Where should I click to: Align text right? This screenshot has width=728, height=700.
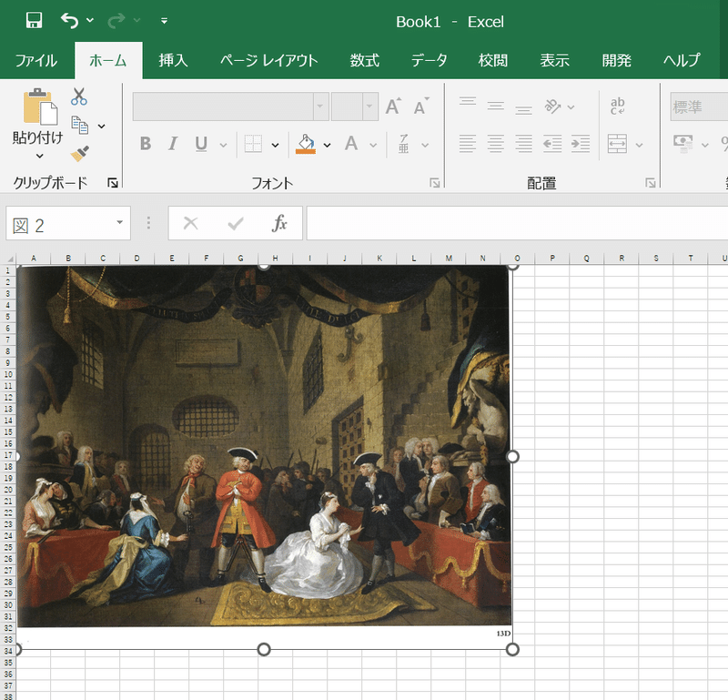524,144
